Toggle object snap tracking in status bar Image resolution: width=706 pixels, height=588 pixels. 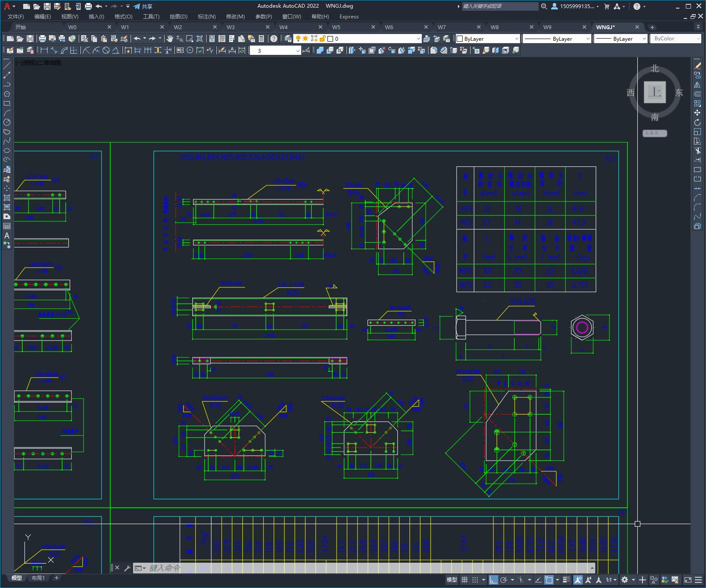[538, 580]
